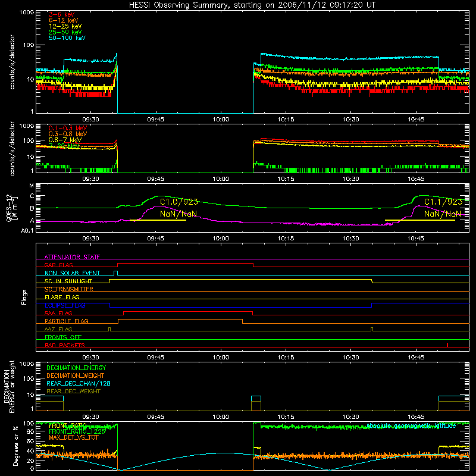Click counts/s/detector axis label of top panel
Screen dimensions: 476x476
coord(12,62)
